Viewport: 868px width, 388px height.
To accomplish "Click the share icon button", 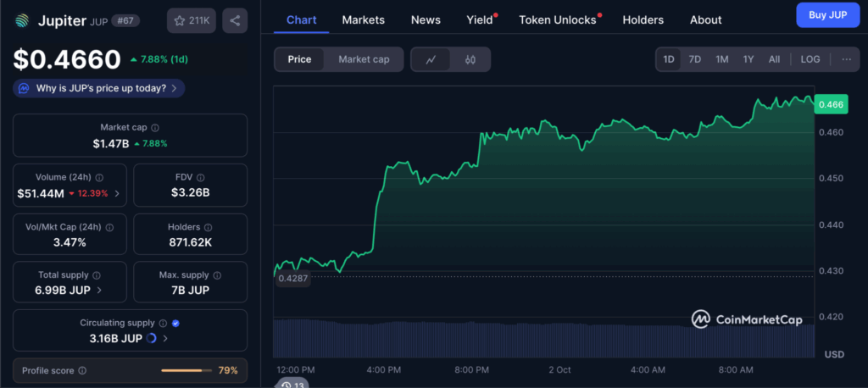I will click(235, 20).
